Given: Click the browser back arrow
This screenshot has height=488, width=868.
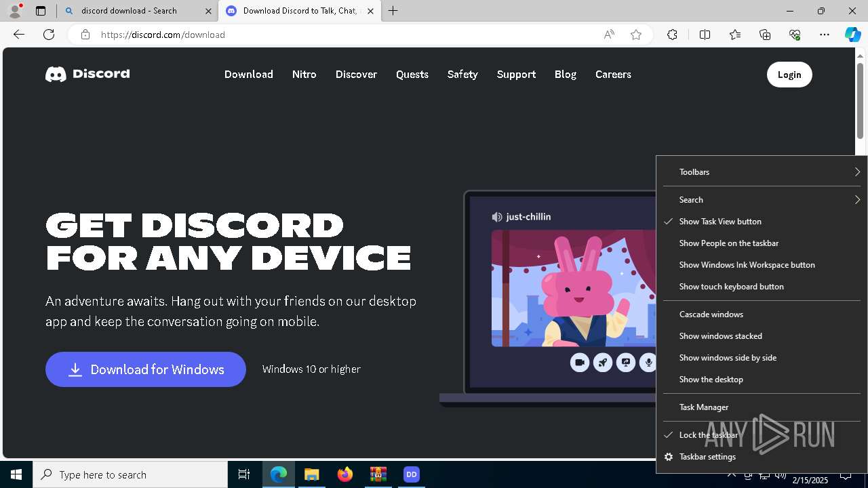Looking at the screenshot, I should [19, 35].
